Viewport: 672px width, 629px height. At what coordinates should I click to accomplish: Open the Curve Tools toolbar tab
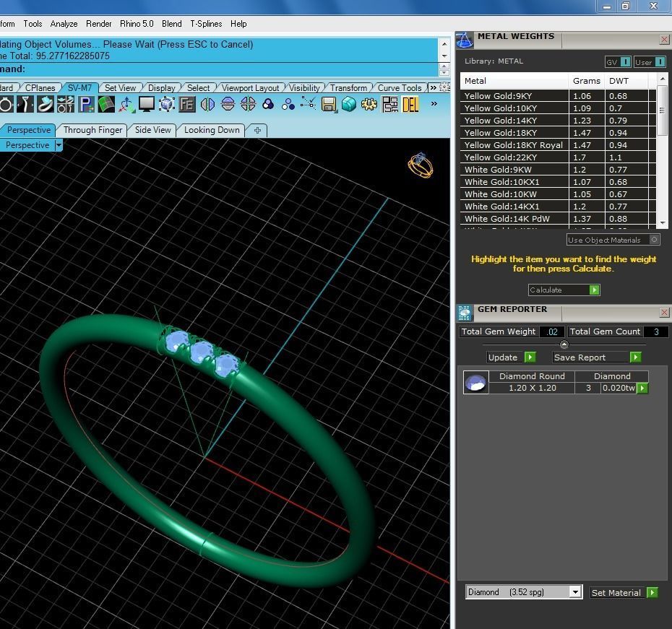tap(400, 88)
